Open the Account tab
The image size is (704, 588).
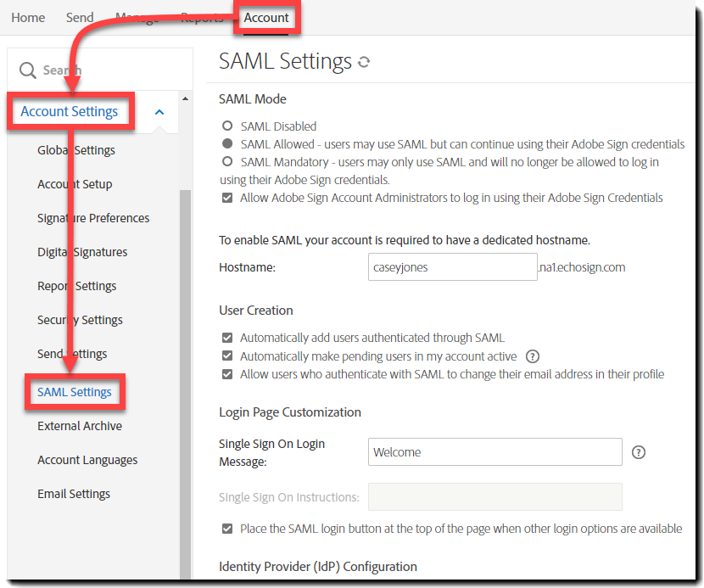tap(266, 18)
